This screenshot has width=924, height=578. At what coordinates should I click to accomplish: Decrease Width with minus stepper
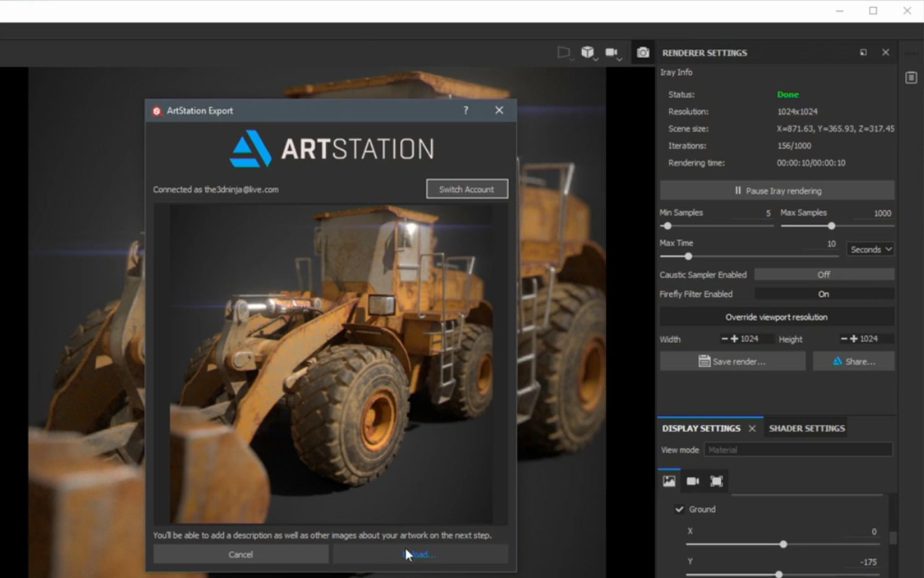tap(725, 338)
